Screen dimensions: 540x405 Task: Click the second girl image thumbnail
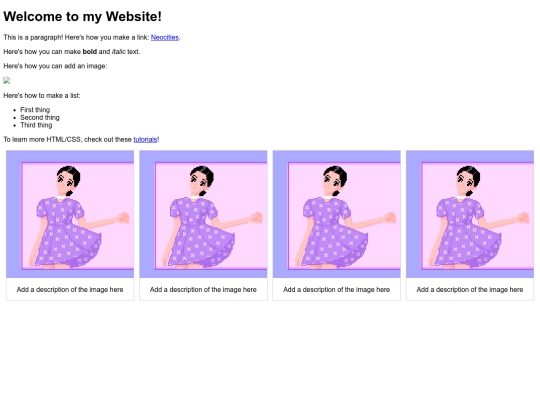203,214
